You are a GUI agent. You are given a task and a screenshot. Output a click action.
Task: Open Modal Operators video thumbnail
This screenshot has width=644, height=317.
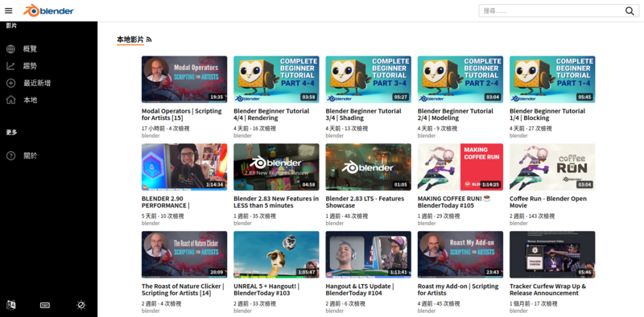pos(184,79)
